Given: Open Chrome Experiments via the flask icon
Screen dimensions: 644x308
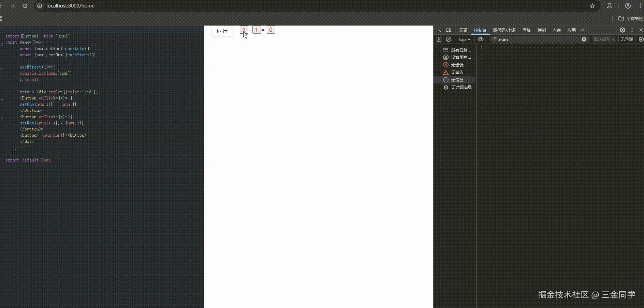Looking at the screenshot, I should pyautogui.click(x=610, y=6).
